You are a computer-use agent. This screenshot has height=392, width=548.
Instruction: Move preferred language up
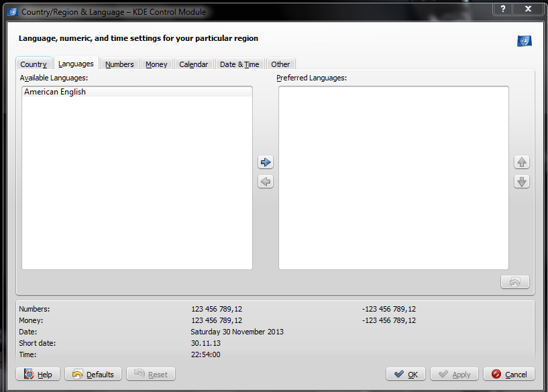coord(522,162)
